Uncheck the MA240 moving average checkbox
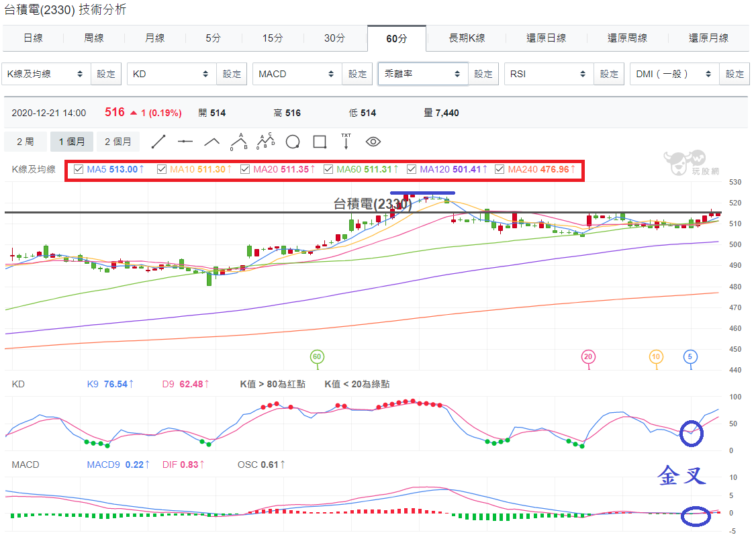This screenshot has width=756, height=535. coord(500,169)
